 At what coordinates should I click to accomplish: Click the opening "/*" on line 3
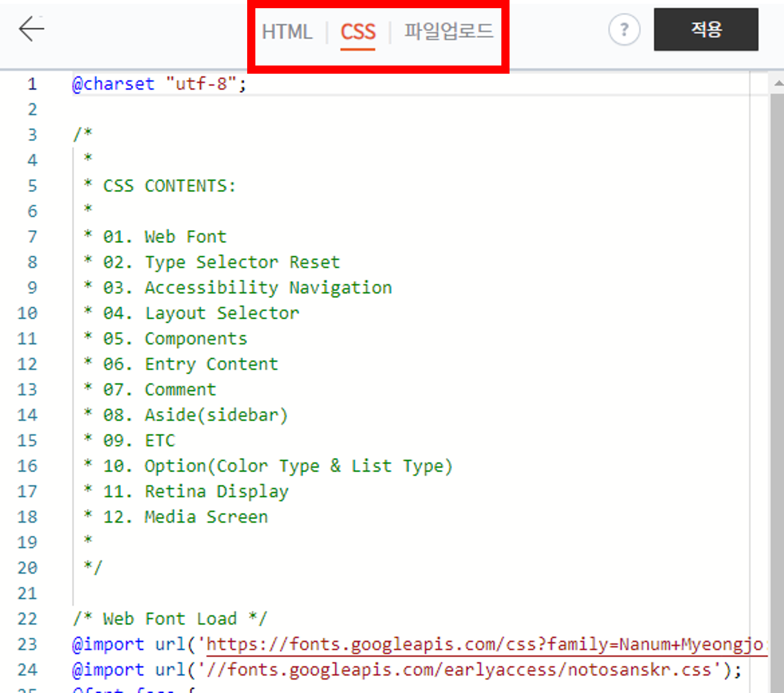point(83,135)
